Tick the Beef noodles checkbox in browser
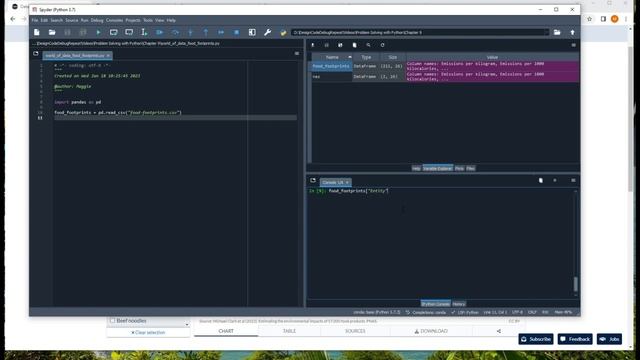Image resolution: width=640 pixels, height=360 pixels. [x=113, y=321]
